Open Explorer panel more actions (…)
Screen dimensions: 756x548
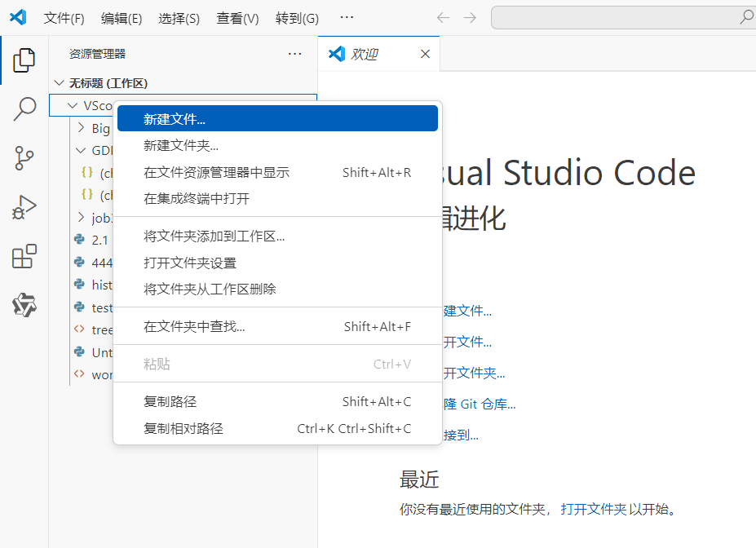pyautogui.click(x=294, y=54)
